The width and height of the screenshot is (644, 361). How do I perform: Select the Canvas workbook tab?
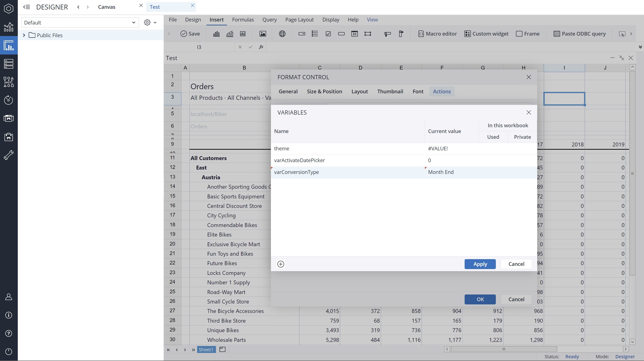point(107,7)
